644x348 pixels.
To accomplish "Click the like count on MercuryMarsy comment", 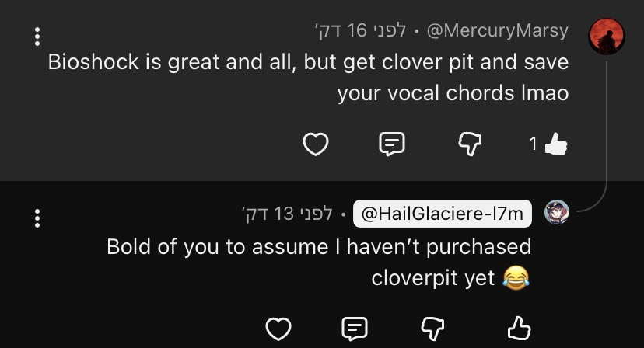I will [x=533, y=144].
